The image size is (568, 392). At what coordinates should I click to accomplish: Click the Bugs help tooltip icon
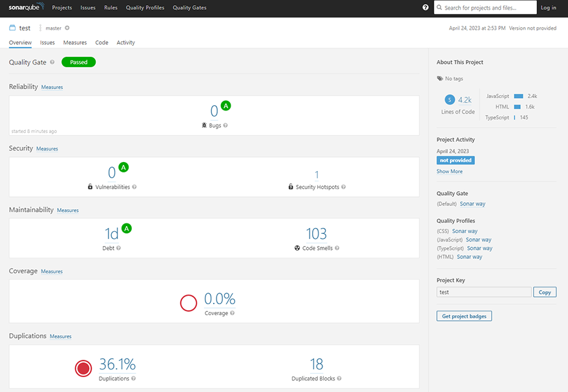pos(226,125)
